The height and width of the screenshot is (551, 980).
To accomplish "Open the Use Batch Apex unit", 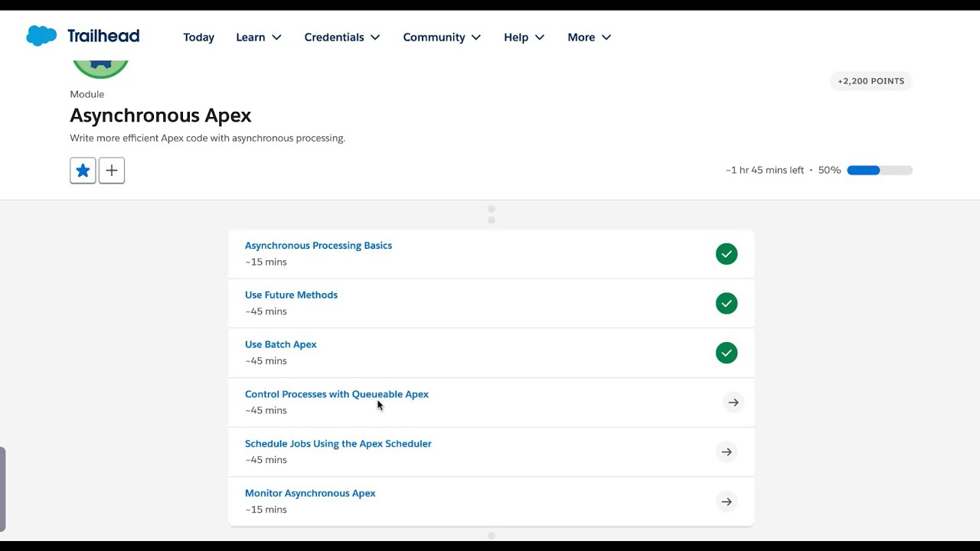I will pos(281,344).
